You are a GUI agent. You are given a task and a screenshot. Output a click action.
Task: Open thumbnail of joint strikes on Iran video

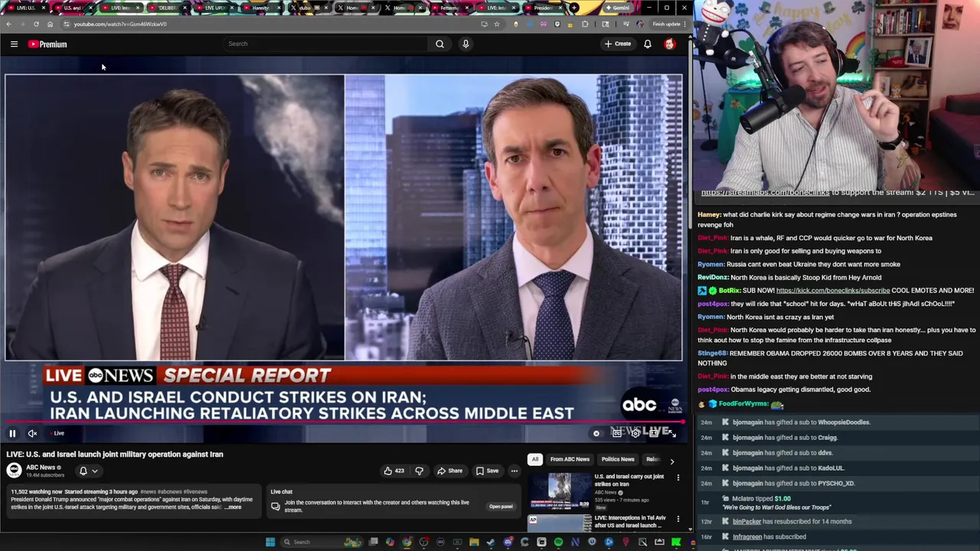tap(559, 491)
